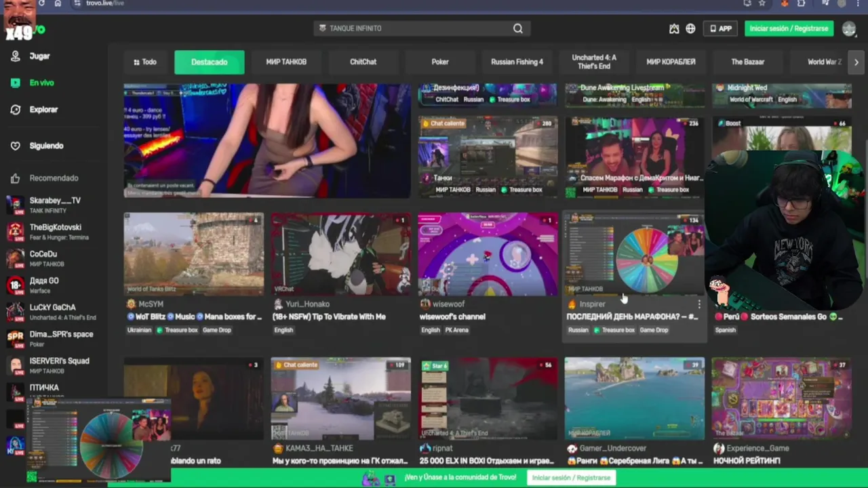Switch to ChitChat category tab
This screenshot has width=868, height=488.
point(363,62)
